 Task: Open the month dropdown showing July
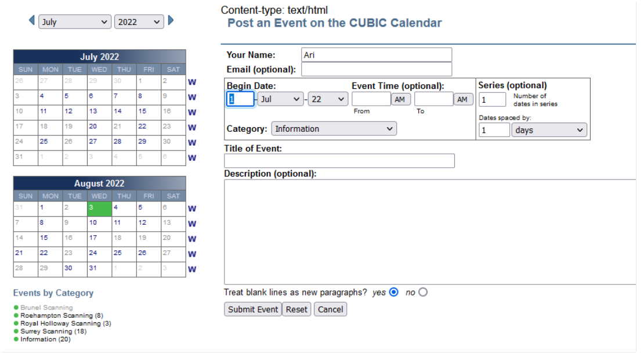[x=75, y=22]
